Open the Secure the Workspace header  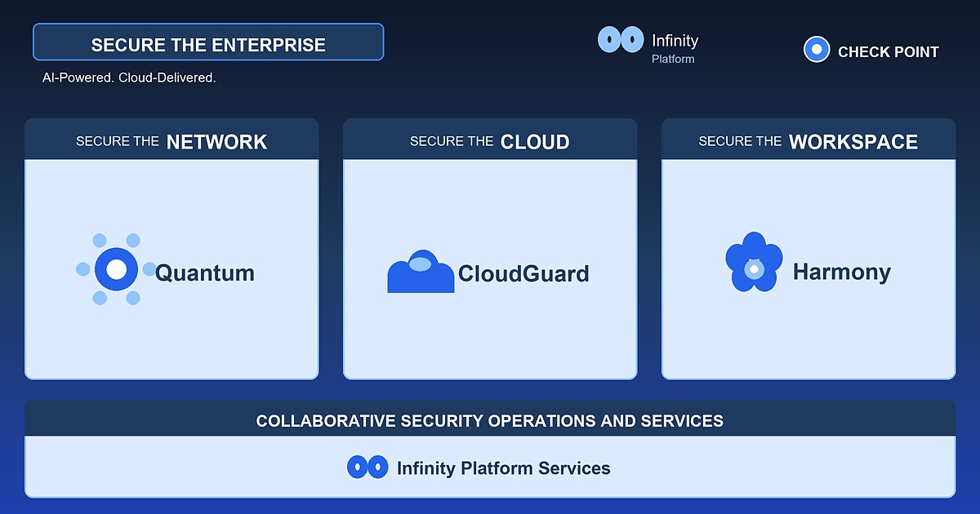click(808, 140)
